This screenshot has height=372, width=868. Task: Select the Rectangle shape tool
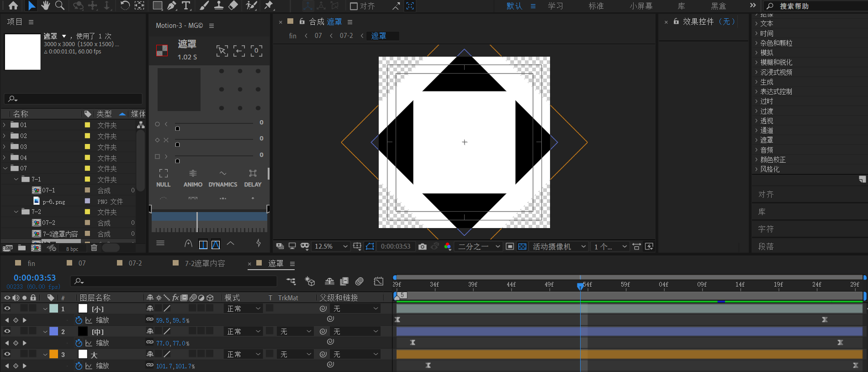click(158, 5)
